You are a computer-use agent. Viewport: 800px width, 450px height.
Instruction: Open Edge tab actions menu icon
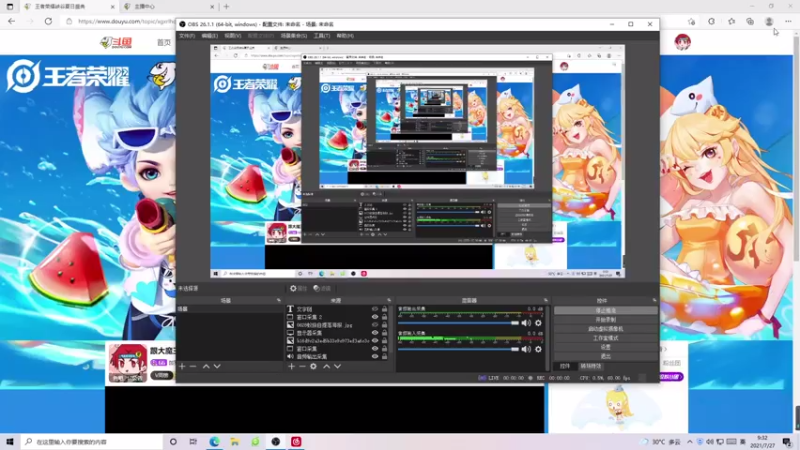10,7
